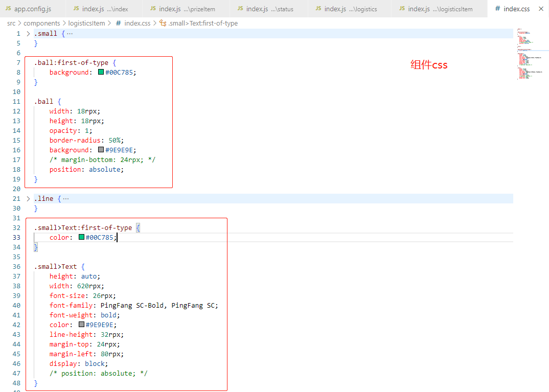Open the index.js ...\logisticsItem tab
The width and height of the screenshot is (549, 392).
[439, 9]
